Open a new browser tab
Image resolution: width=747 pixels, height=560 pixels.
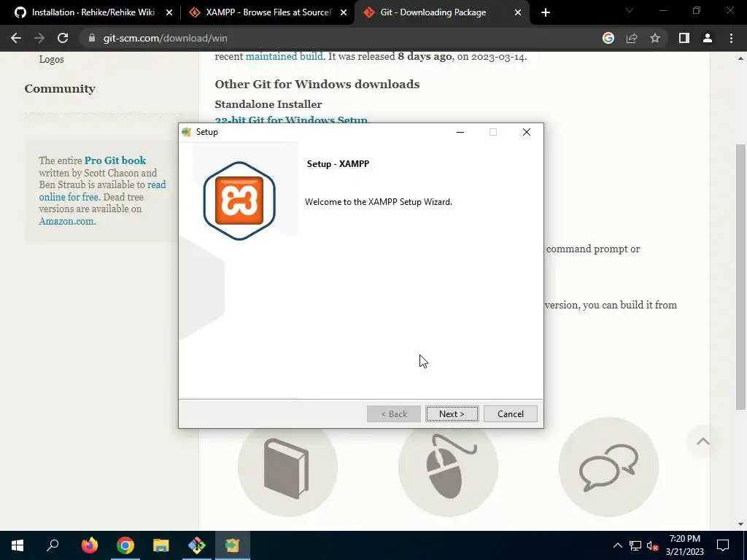[x=546, y=12]
